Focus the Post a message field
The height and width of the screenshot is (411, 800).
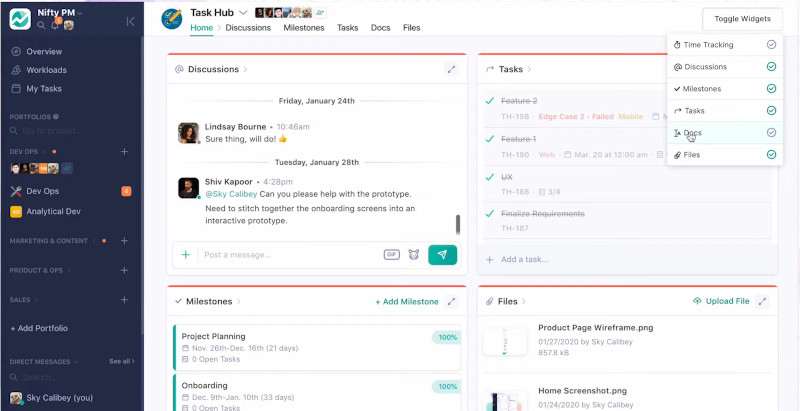click(x=290, y=255)
